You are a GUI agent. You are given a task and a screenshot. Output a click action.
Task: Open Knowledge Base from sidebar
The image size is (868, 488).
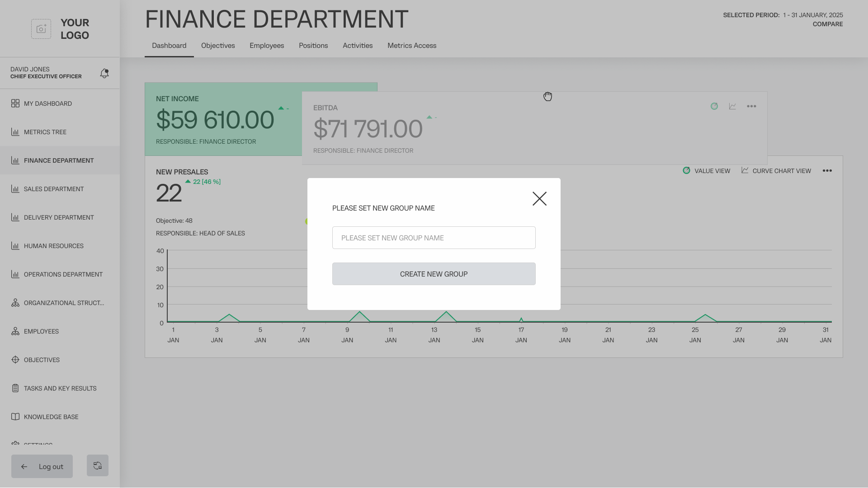51,417
